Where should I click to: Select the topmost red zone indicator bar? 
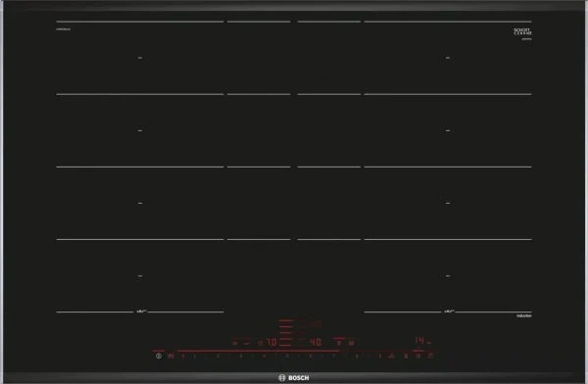click(x=285, y=320)
